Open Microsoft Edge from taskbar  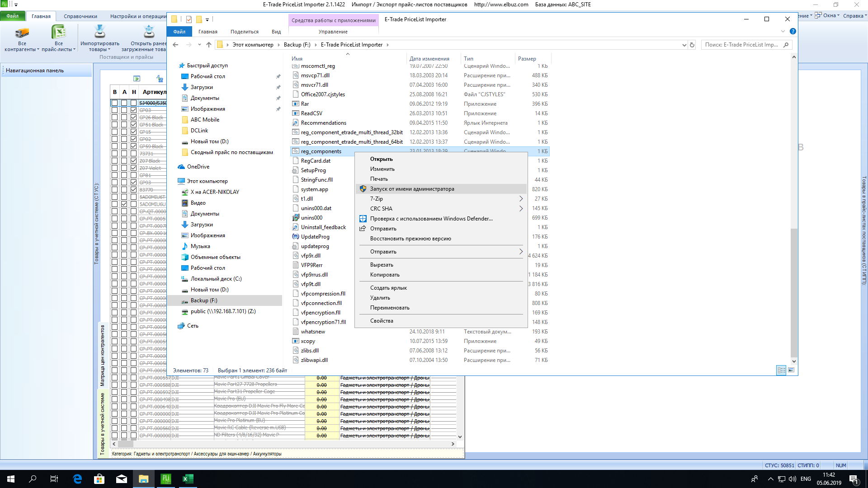point(77,479)
